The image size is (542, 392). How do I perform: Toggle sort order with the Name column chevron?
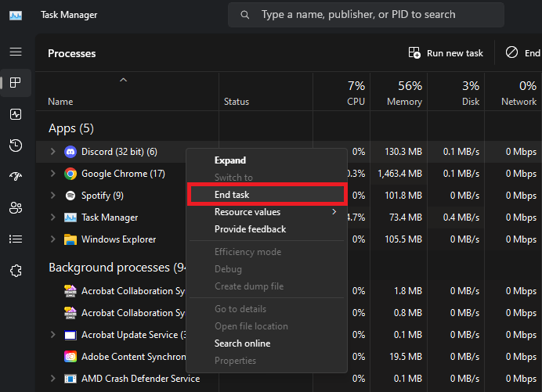124,80
